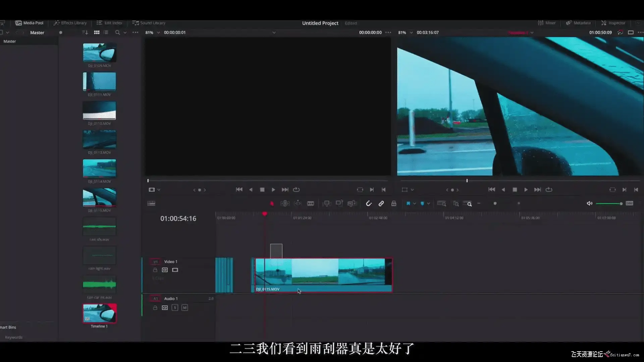
Task: Lock the Video 1 track
Action: coord(155,270)
